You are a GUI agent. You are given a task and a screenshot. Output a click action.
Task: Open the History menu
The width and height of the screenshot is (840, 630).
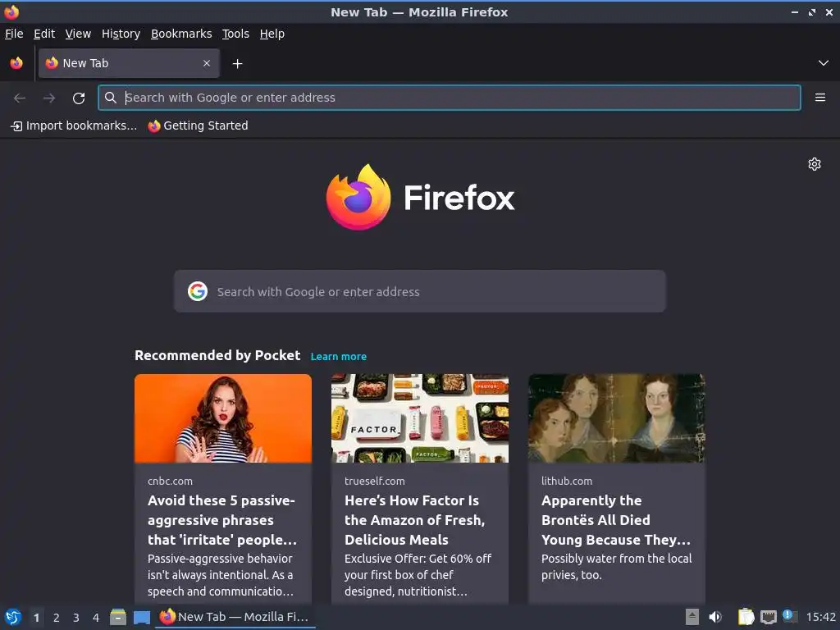(121, 34)
